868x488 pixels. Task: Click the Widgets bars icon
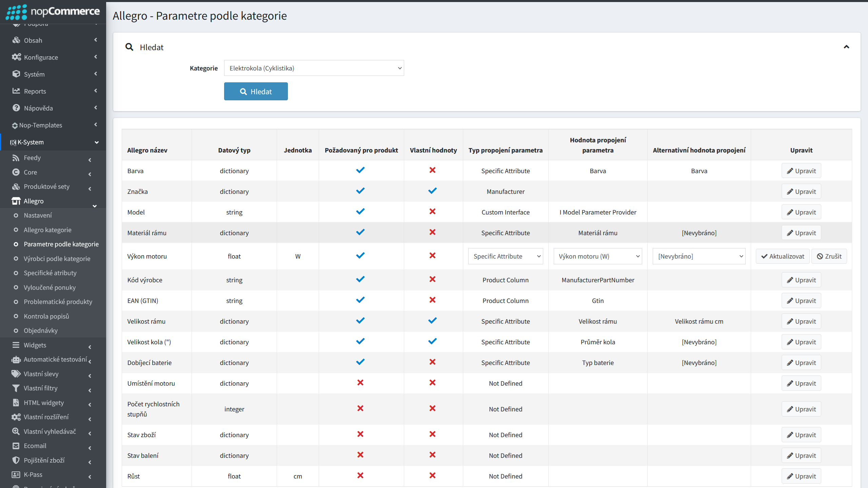click(16, 345)
